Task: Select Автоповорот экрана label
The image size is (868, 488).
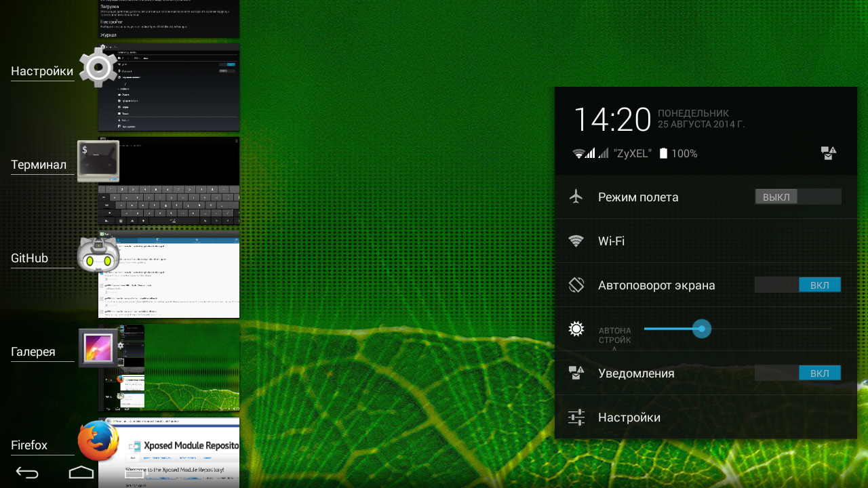Action: click(x=656, y=285)
